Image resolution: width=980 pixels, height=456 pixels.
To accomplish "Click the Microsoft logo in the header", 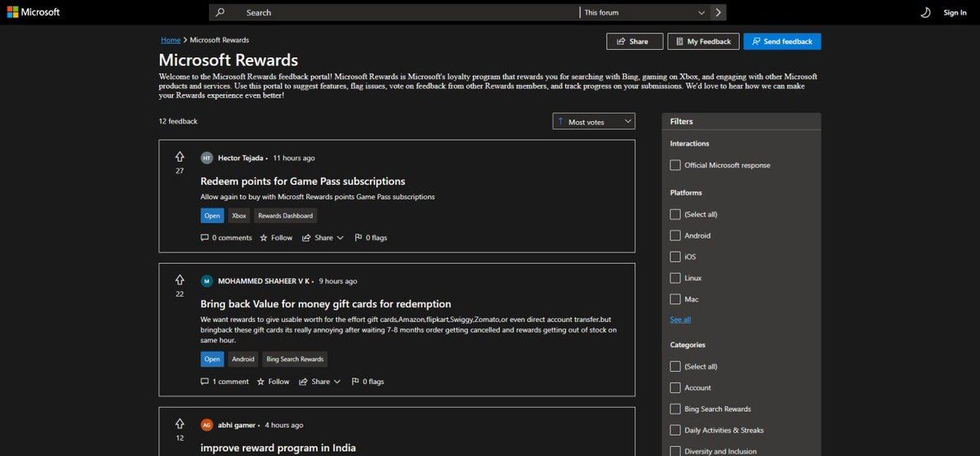I will 32,12.
